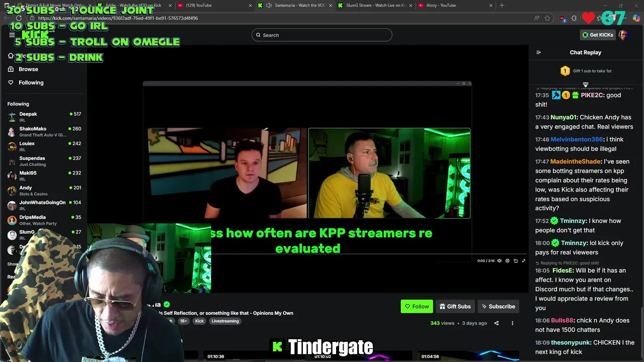The height and width of the screenshot is (362, 644).
Task: Open the Kick sidebar hamburger menu
Action: point(12,35)
